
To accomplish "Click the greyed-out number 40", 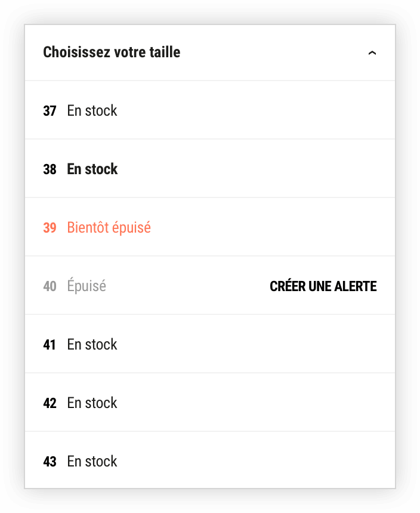I will 50,286.
